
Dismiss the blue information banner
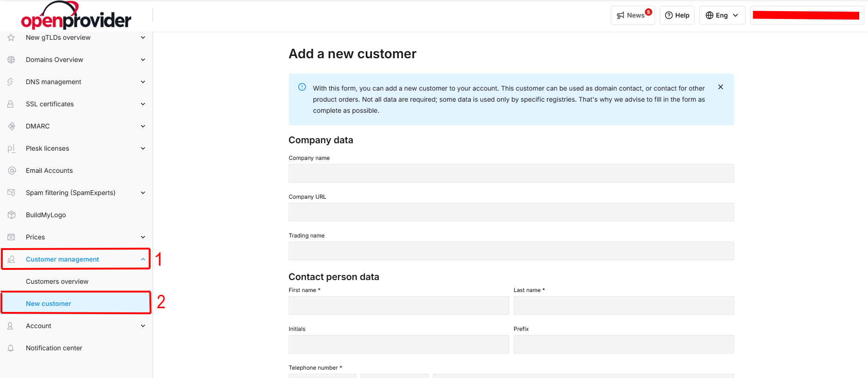[721, 87]
